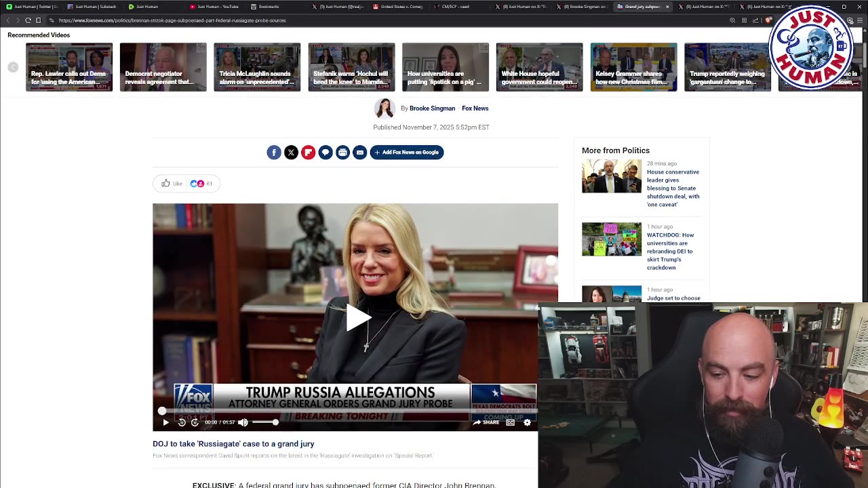Click House conservative leader story thumbnail

pos(612,176)
